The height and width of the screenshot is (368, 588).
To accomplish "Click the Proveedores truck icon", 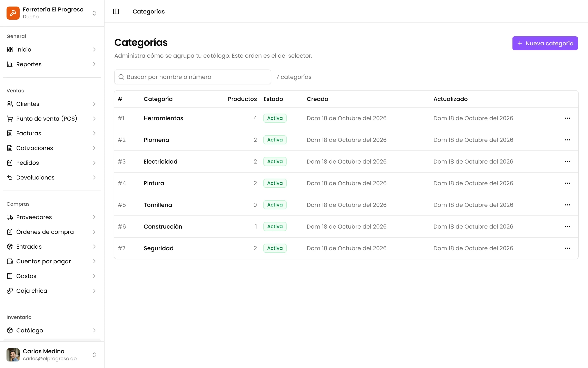I will click(x=10, y=217).
